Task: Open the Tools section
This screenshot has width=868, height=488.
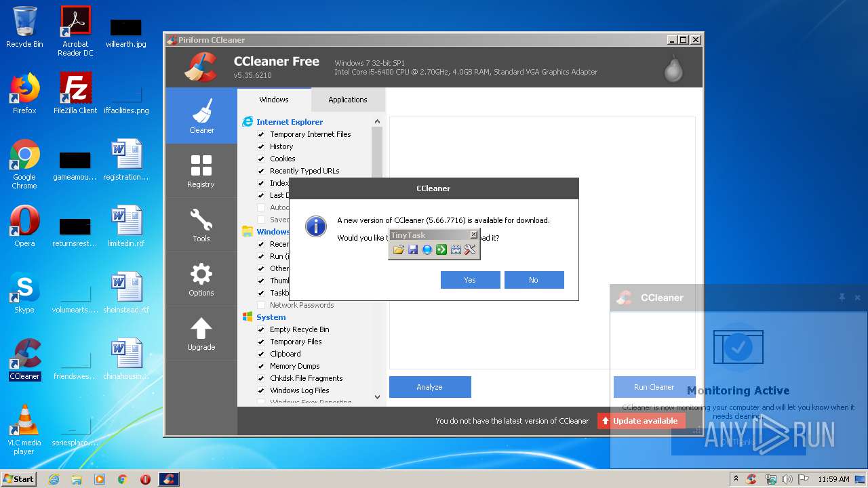Action: click(201, 225)
